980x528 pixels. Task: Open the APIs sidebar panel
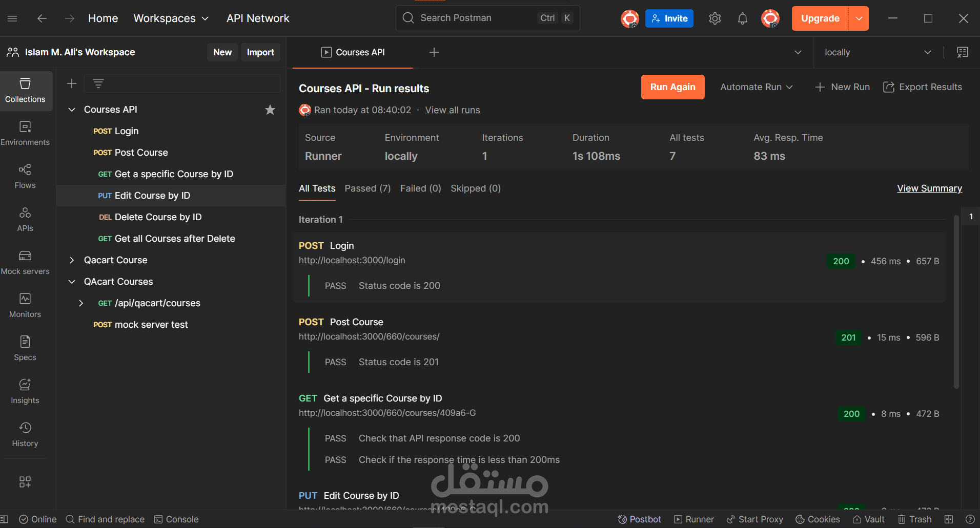25,220
